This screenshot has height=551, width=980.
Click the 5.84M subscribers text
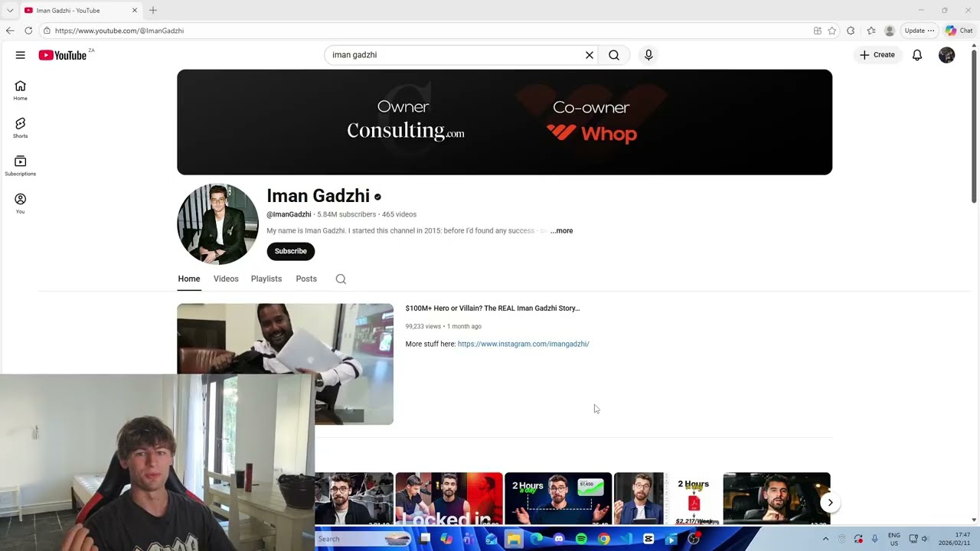[x=347, y=214]
